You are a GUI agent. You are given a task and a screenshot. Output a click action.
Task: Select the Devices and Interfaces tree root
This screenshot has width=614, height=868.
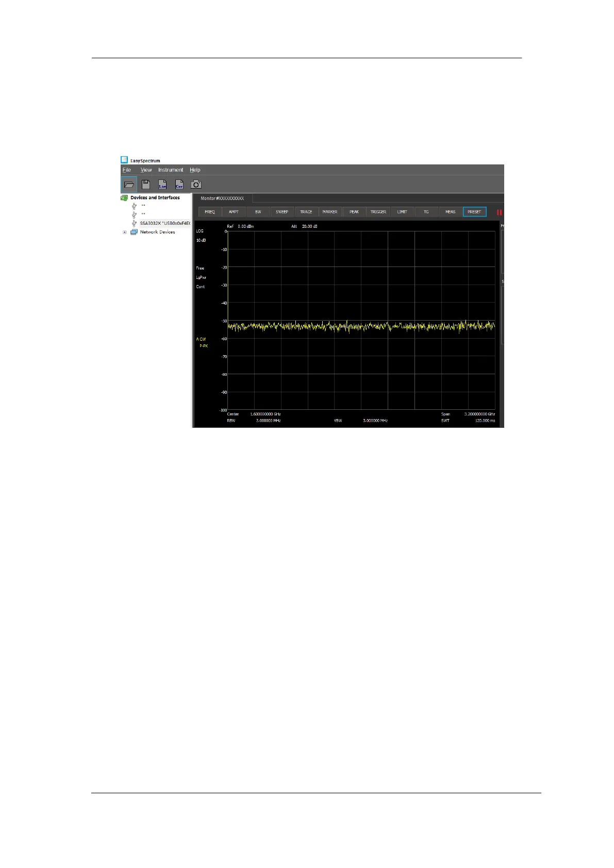pos(155,197)
